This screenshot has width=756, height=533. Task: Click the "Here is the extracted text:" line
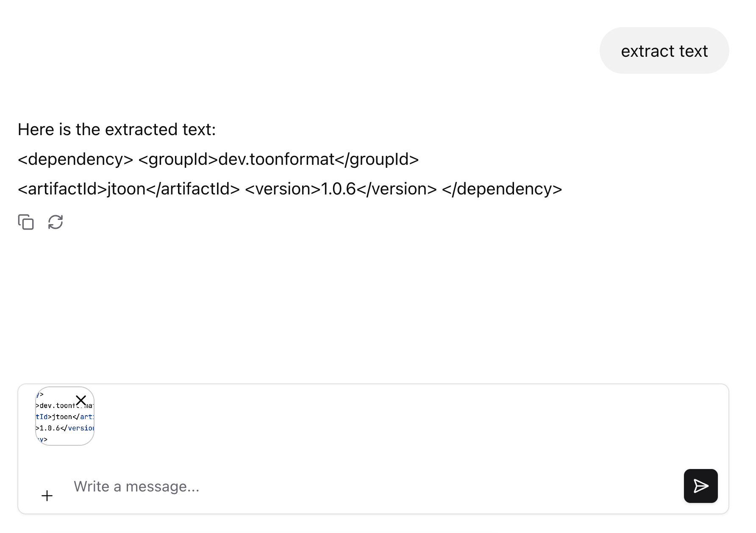click(x=117, y=130)
